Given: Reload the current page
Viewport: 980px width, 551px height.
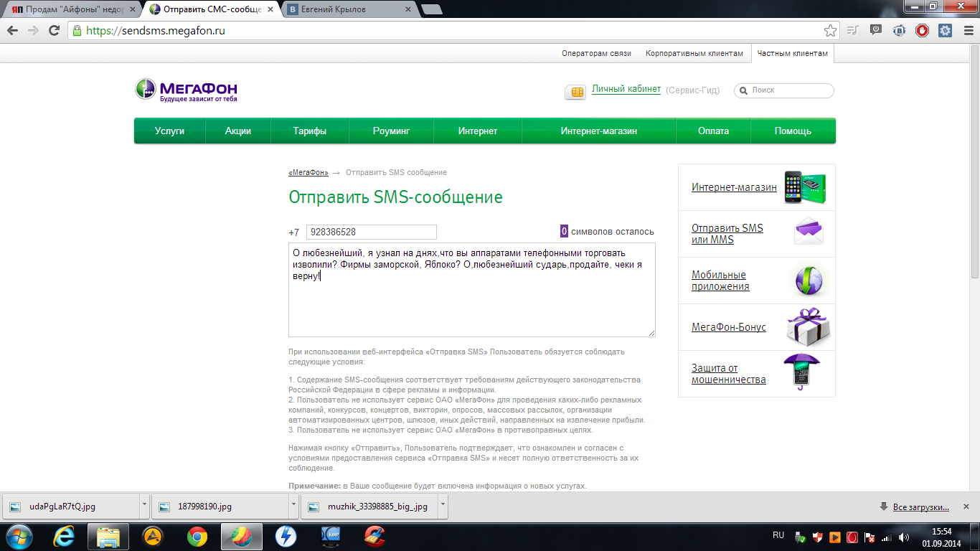Looking at the screenshot, I should click(x=53, y=30).
